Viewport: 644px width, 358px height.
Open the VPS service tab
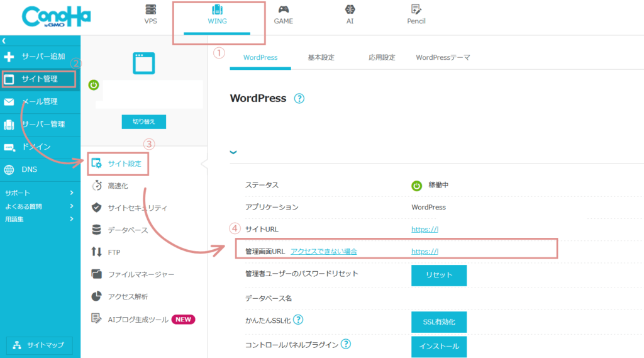pyautogui.click(x=151, y=15)
